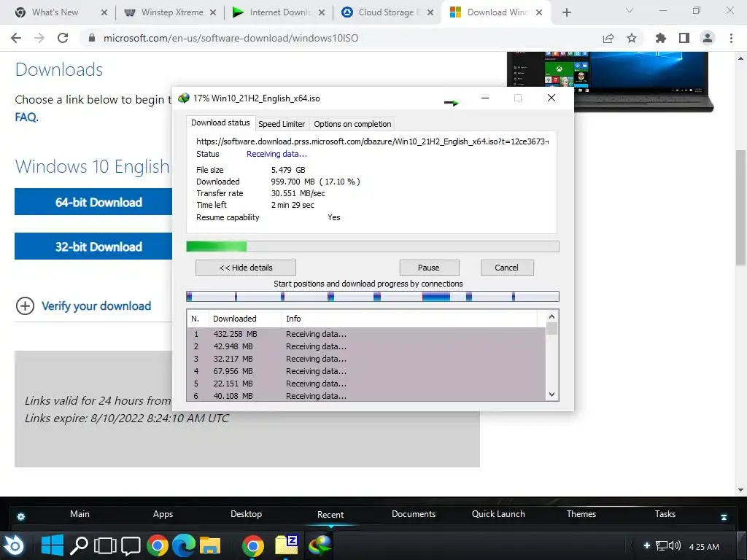This screenshot has height=560, width=747.
Task: Close the What's New tab
Action: pyautogui.click(x=104, y=13)
